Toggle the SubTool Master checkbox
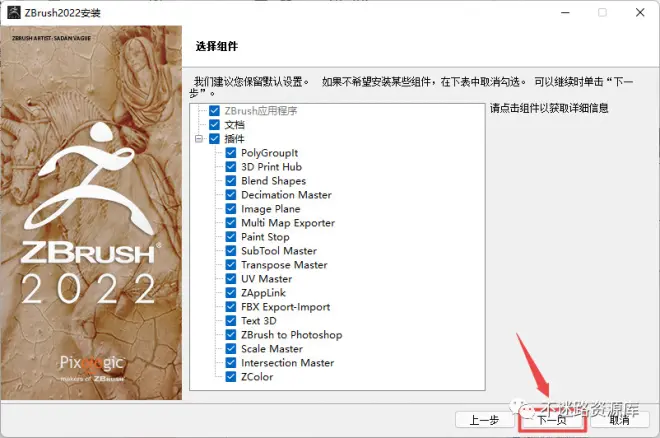The width and height of the screenshot is (660, 438). coord(231,250)
